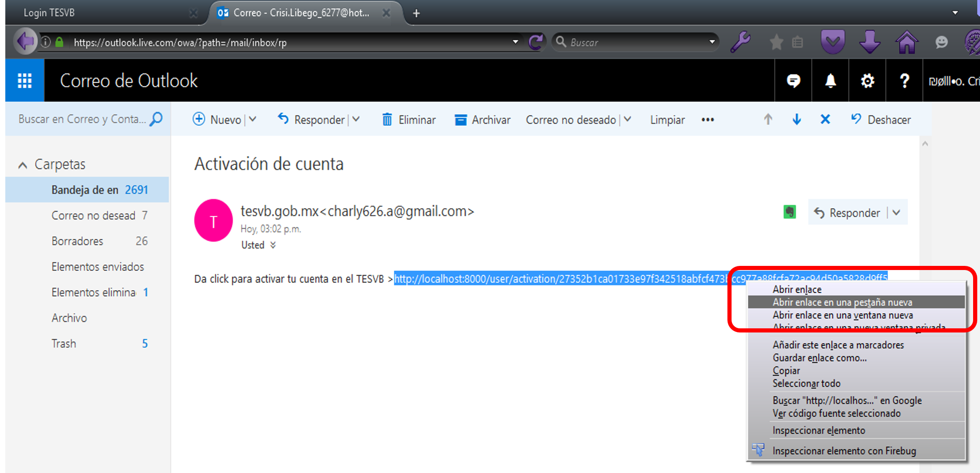Go to the previous message with the up arrow

pyautogui.click(x=768, y=119)
